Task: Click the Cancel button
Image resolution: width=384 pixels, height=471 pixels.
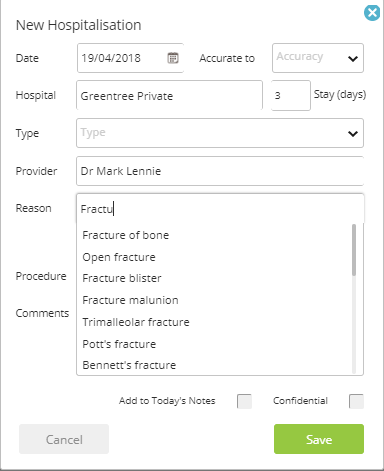Action: coord(64,439)
